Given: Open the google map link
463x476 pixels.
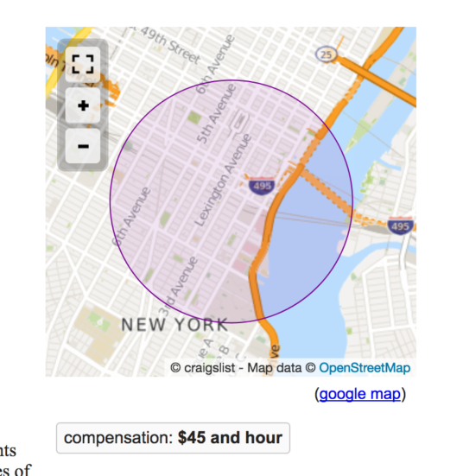Looking at the screenshot, I should click(x=359, y=394).
